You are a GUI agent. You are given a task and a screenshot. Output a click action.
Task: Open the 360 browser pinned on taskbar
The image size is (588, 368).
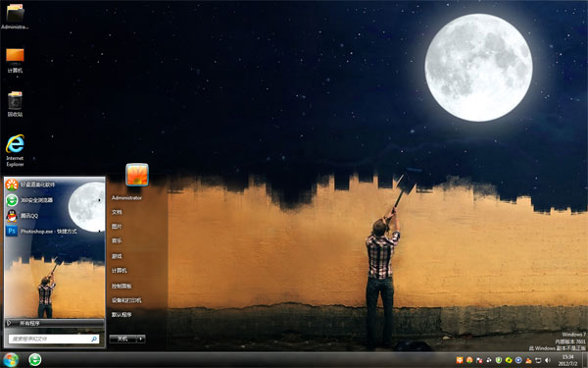pos(35,360)
